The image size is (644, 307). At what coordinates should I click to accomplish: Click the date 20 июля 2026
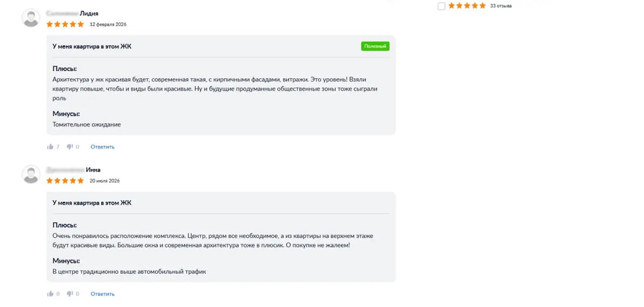tap(105, 181)
